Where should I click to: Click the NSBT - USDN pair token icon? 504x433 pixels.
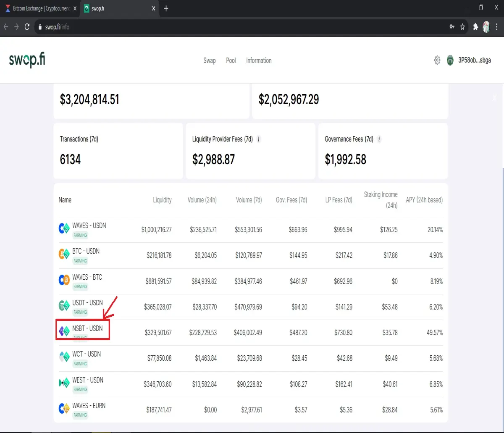(64, 331)
